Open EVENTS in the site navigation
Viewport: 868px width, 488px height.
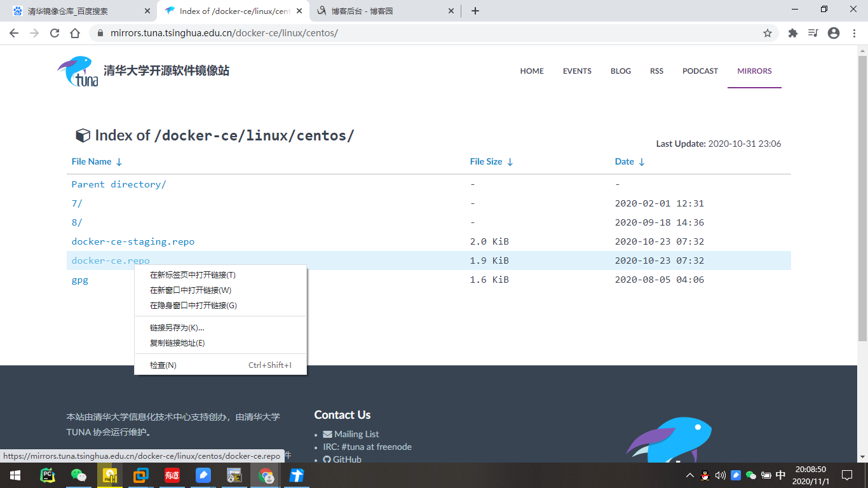577,71
